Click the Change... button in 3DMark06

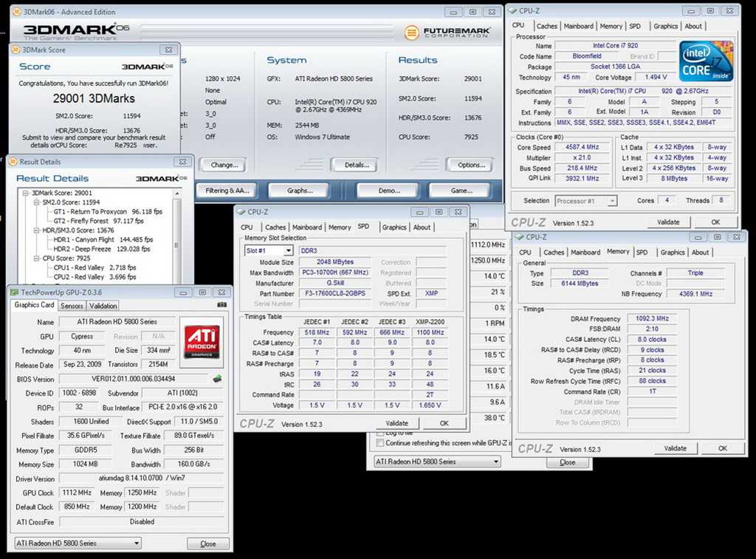point(224,165)
